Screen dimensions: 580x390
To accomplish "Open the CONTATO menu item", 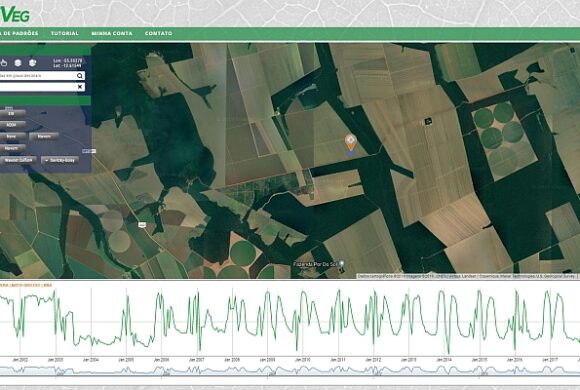I will (158, 33).
